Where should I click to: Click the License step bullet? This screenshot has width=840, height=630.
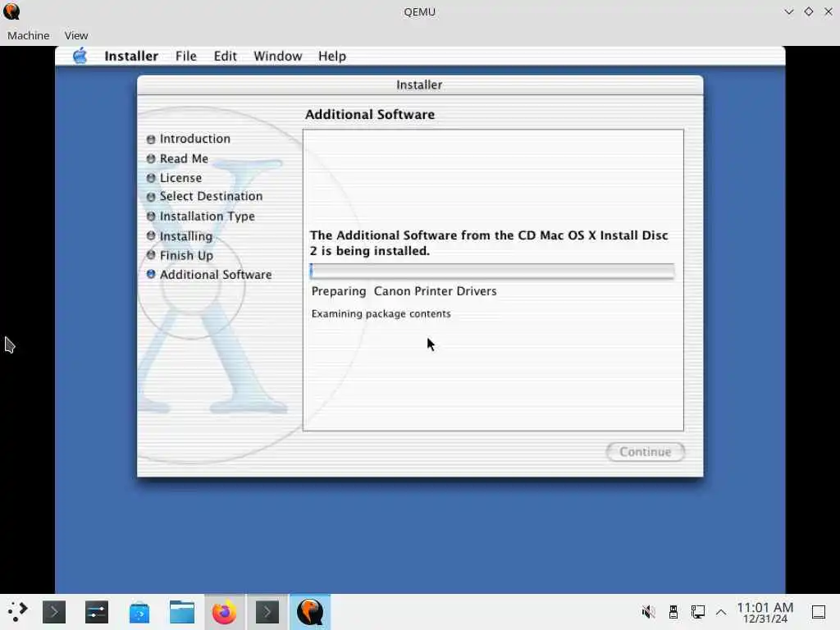tap(151, 178)
